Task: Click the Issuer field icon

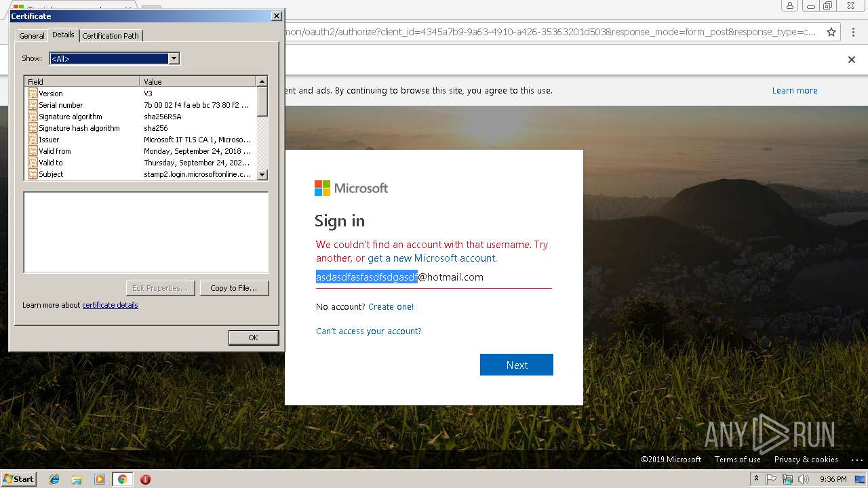Action: (33, 140)
